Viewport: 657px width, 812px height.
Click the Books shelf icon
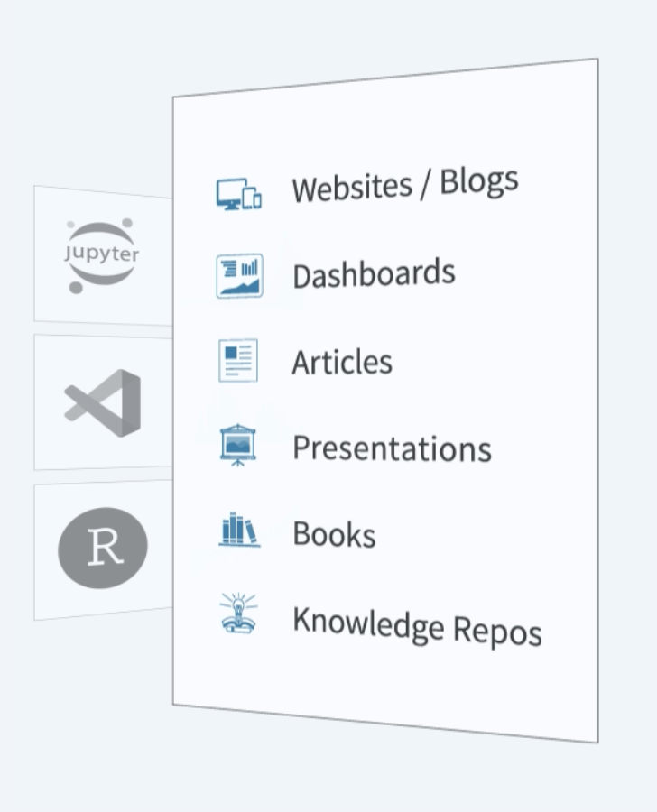239,530
